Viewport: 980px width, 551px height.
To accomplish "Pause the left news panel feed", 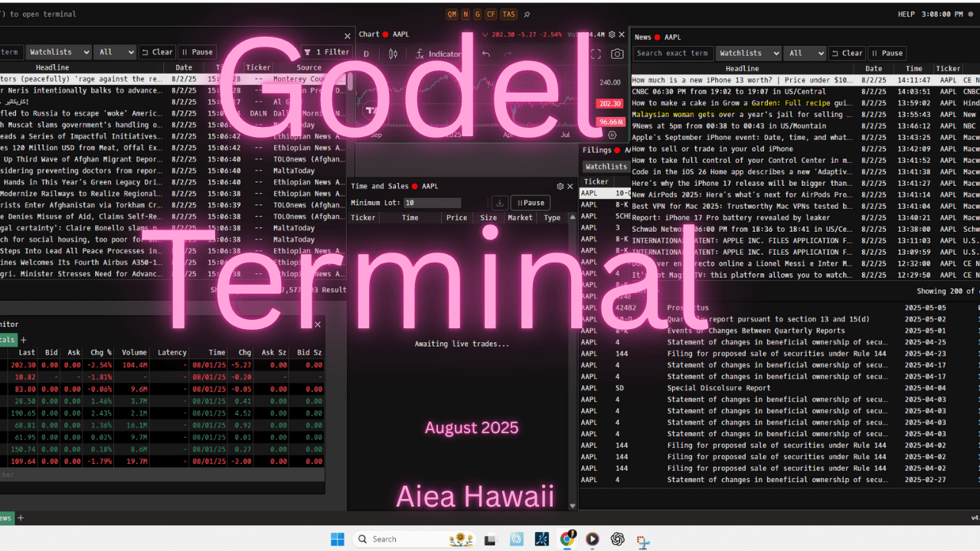I will point(197,52).
